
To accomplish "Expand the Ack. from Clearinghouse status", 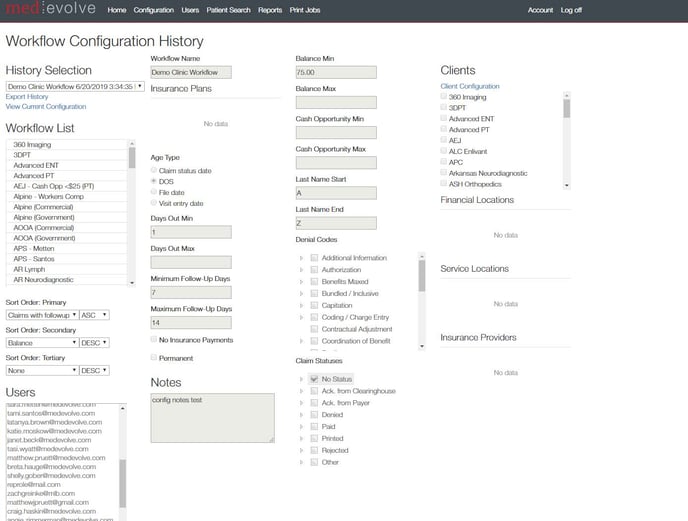I will tap(302, 391).
